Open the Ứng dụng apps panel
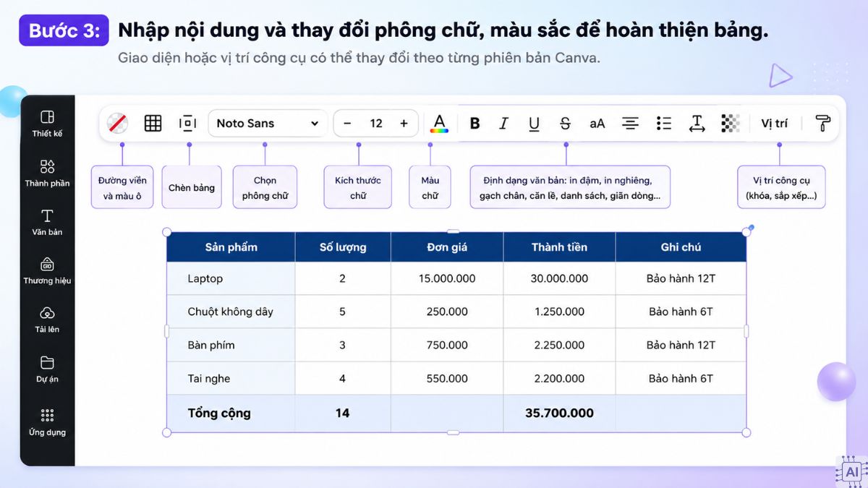868x488 pixels. [47, 422]
